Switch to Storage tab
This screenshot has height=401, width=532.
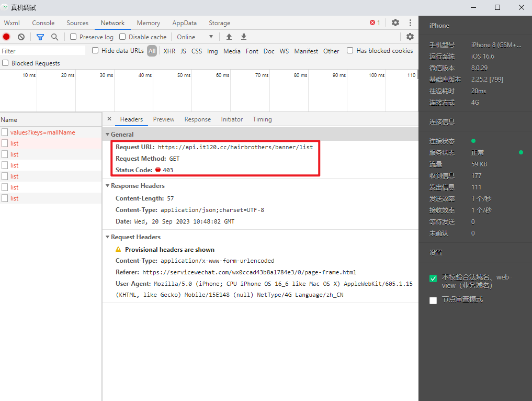220,23
